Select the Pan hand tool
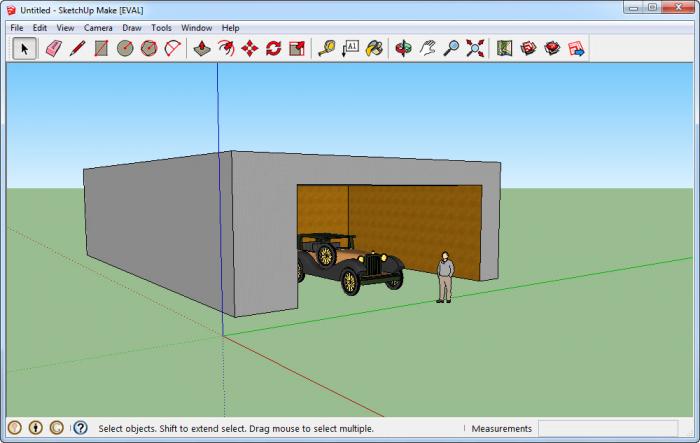 click(427, 48)
